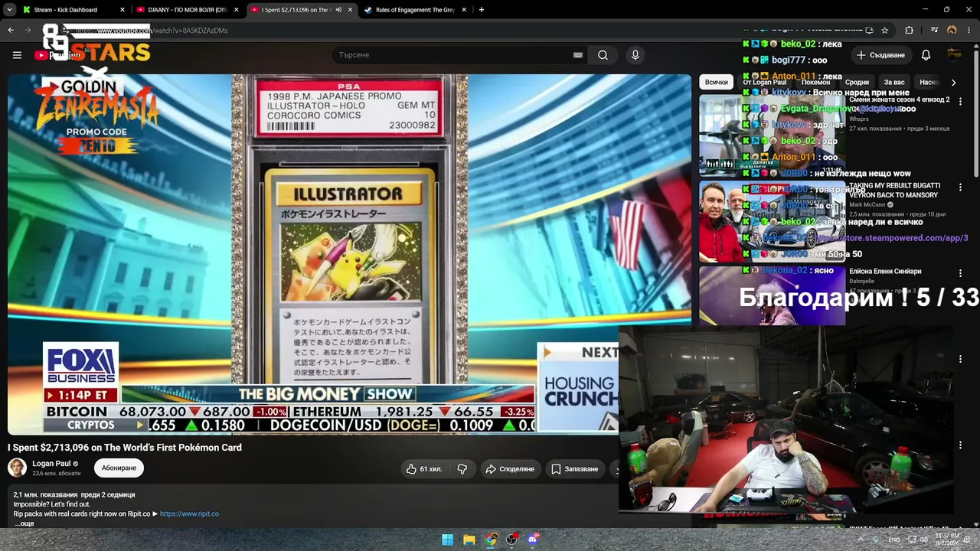Dislike the video with thumbs down
Screen dimensions: 980x551
pos(462,469)
